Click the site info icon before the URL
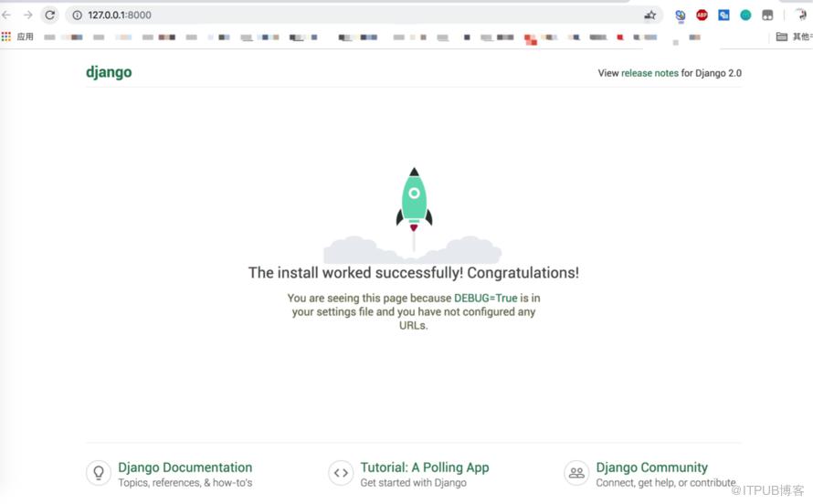 tap(78, 15)
